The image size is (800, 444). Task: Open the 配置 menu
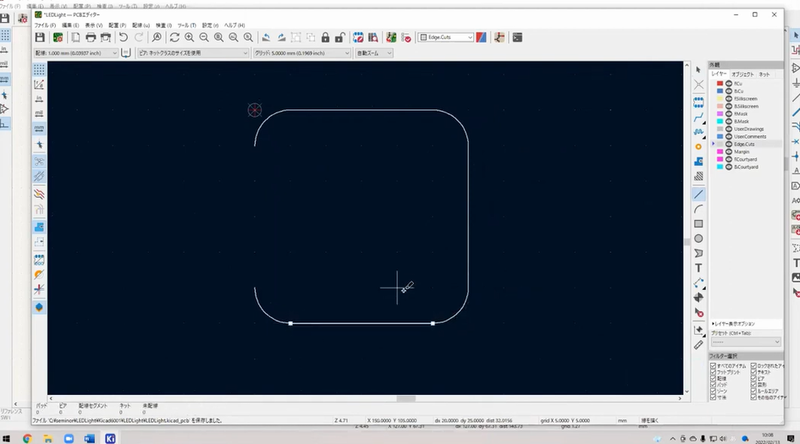[116, 24]
